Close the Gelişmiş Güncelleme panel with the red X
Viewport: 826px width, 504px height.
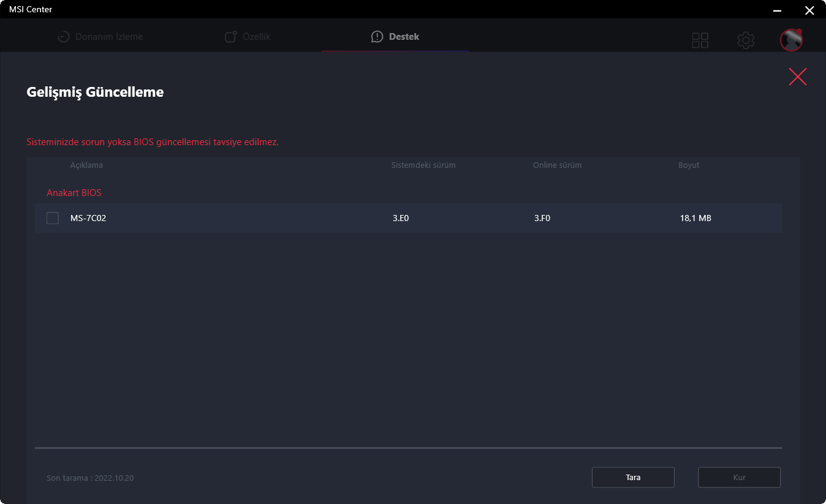click(x=797, y=77)
